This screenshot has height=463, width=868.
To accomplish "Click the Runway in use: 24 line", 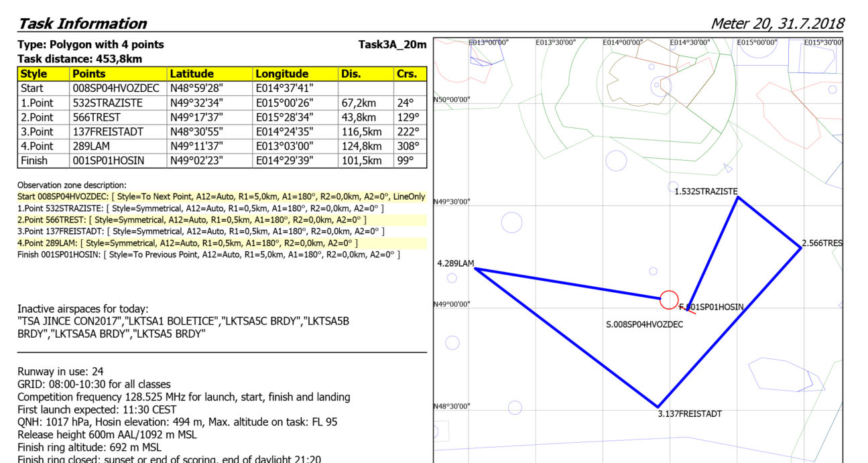I will click(60, 372).
